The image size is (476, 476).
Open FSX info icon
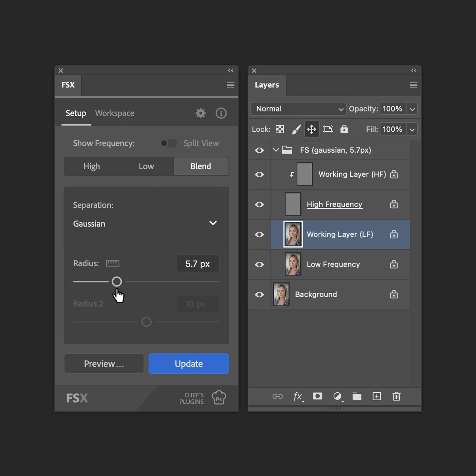pyautogui.click(x=221, y=113)
